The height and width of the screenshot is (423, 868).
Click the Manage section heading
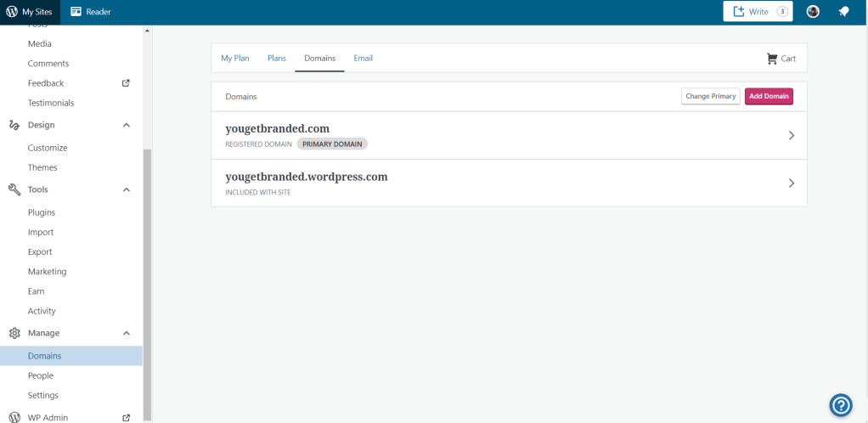pyautogui.click(x=43, y=333)
